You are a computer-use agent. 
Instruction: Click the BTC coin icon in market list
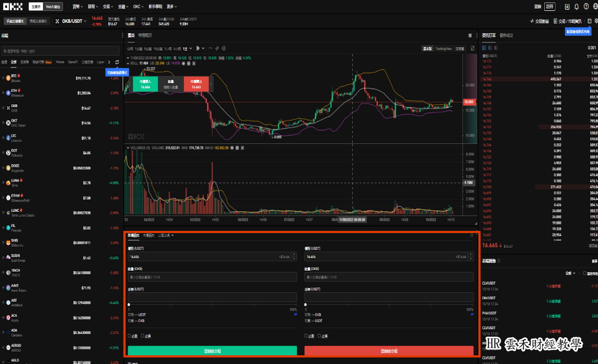click(x=8, y=78)
